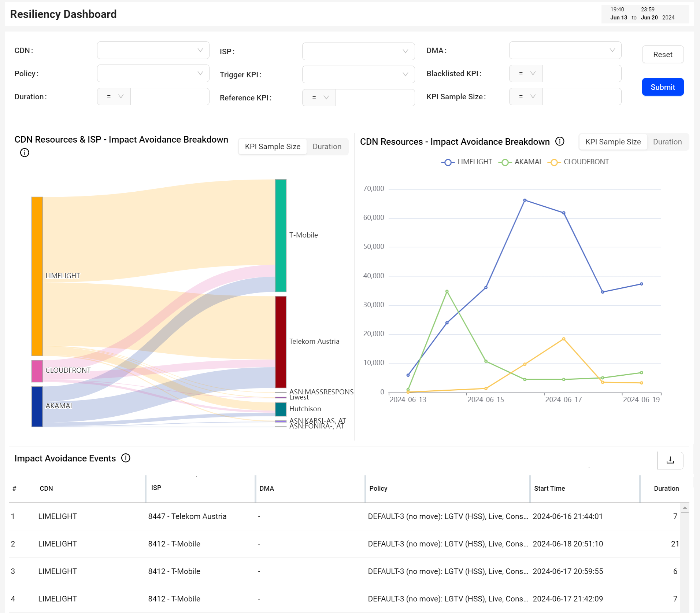Select KPI Sample Size on Sankey chart
Viewport: 700px width, 615px height.
(273, 147)
